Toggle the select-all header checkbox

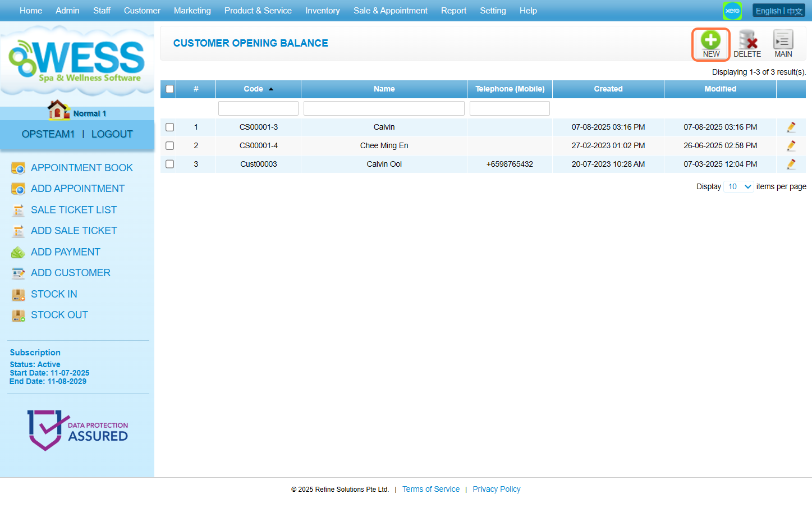tap(169, 89)
